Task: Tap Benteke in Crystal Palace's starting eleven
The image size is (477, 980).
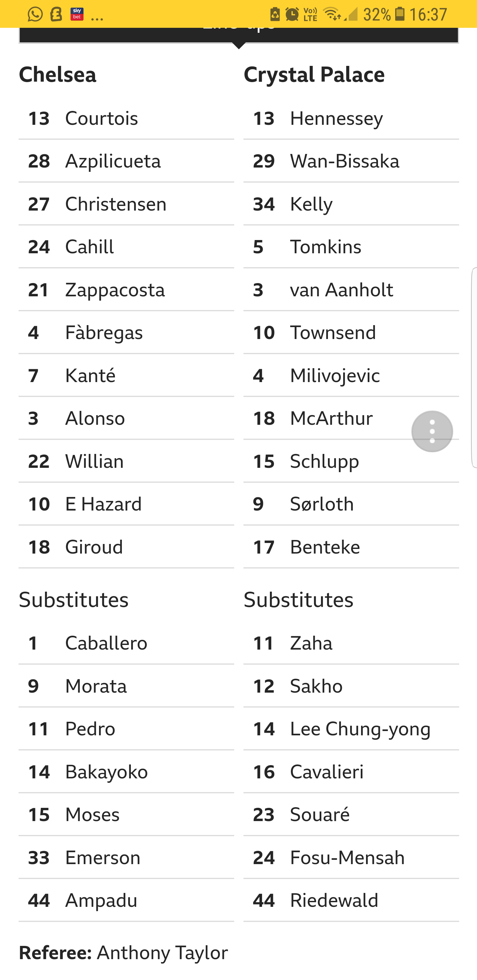Action: pyautogui.click(x=325, y=547)
